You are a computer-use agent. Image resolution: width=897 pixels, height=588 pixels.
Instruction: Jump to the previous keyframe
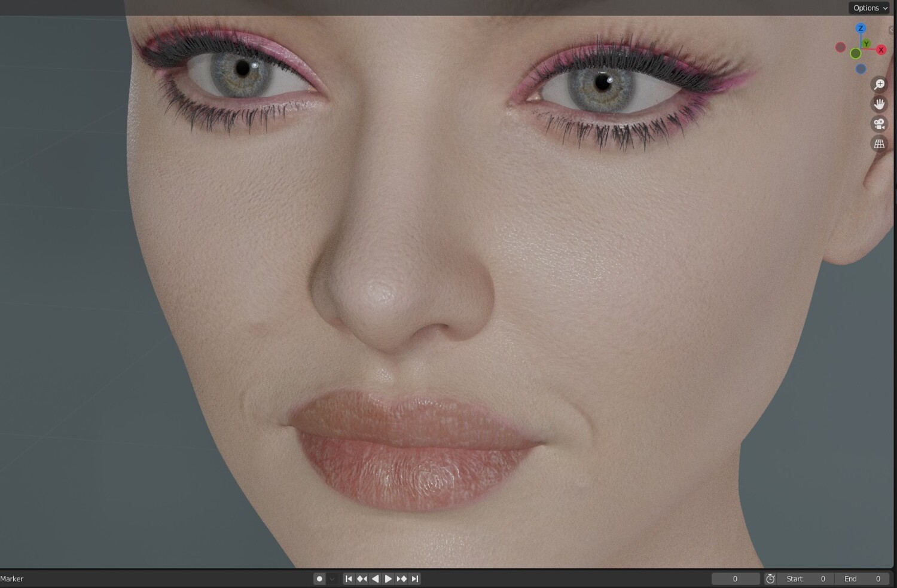[362, 578]
